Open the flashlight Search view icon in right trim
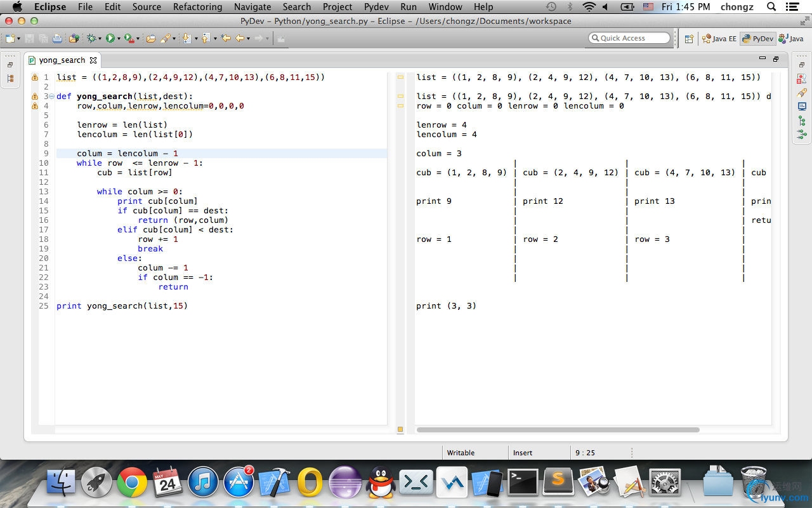Screen dimensions: 812x508 pyautogui.click(x=802, y=93)
